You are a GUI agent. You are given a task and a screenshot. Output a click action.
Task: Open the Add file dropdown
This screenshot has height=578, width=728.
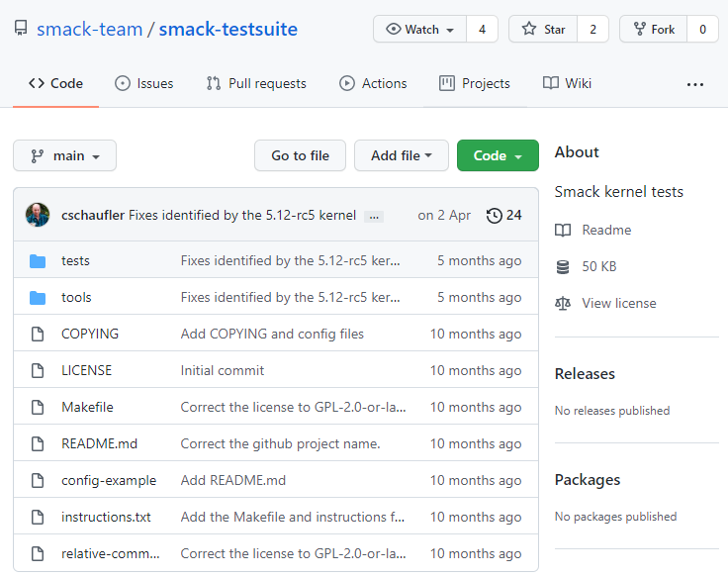tap(402, 155)
